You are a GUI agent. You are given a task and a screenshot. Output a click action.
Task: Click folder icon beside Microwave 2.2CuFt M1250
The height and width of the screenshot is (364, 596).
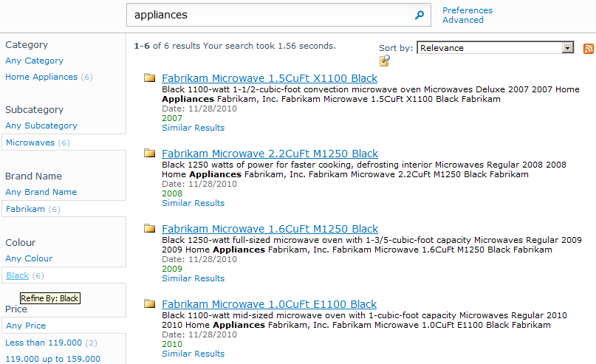(150, 153)
